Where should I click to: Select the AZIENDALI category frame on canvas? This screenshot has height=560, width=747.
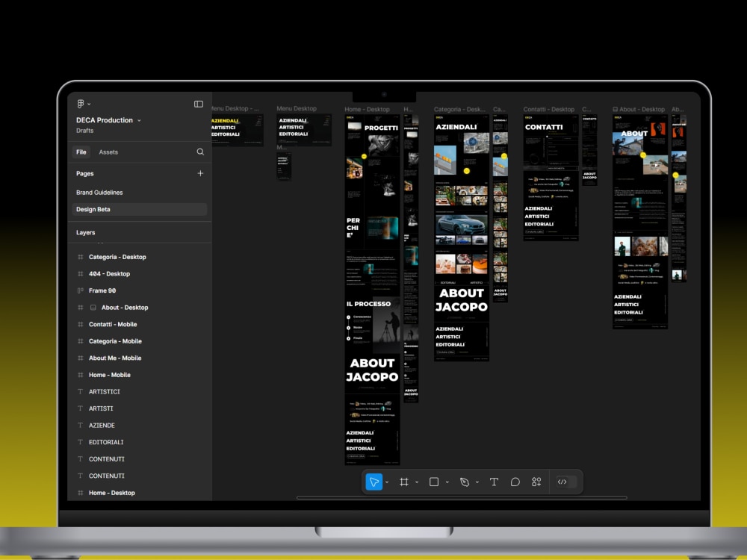(x=461, y=237)
